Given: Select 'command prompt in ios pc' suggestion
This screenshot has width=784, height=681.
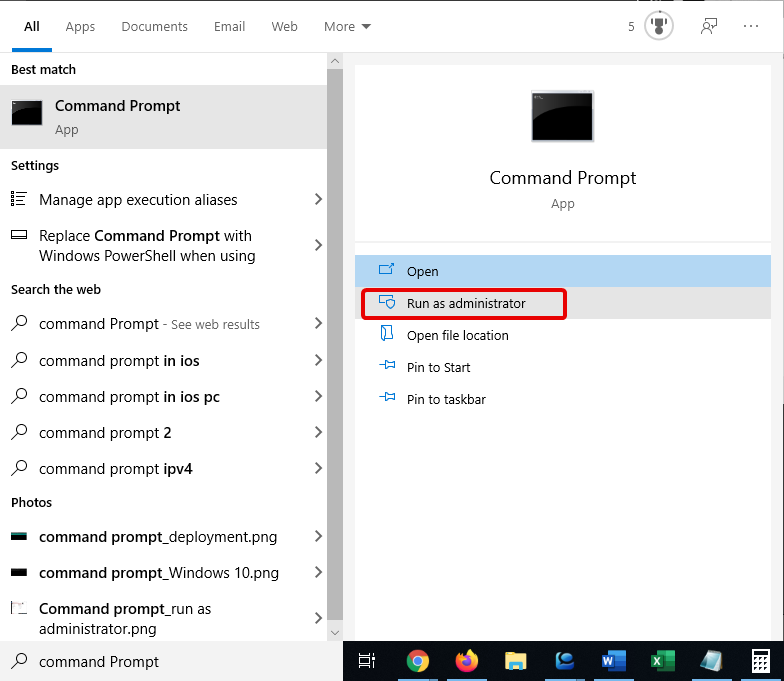Looking at the screenshot, I should 164,396.
